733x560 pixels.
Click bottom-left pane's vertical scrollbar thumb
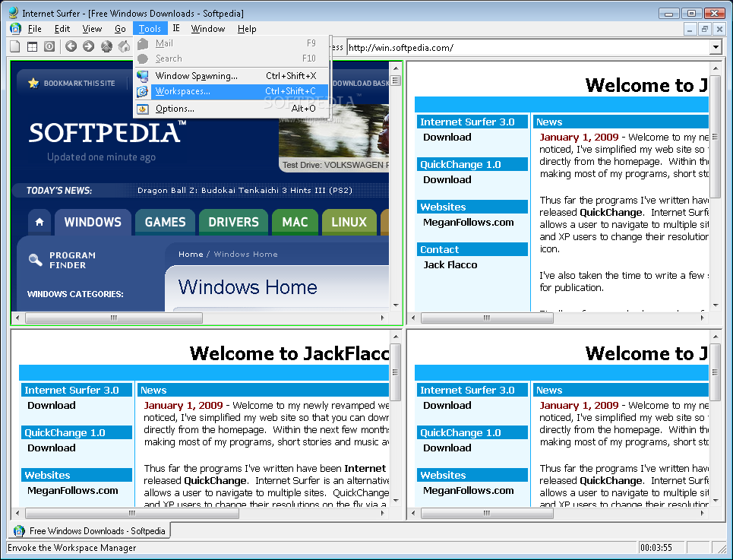(x=396, y=372)
